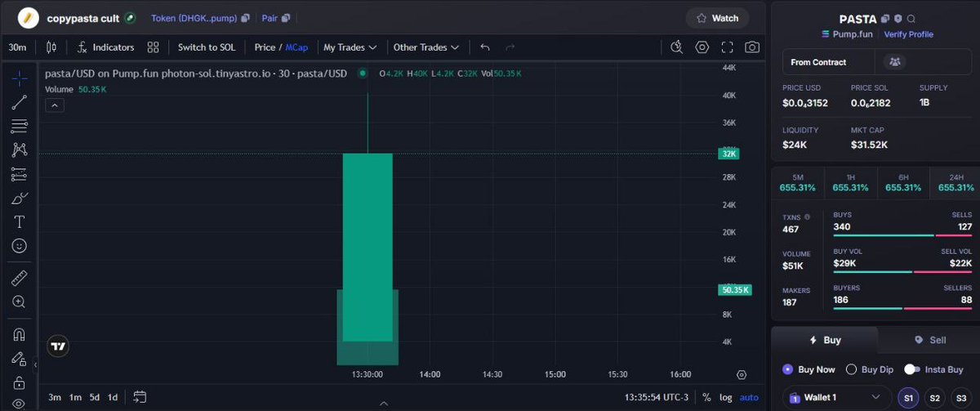Expand the bottom panel chevron
The image size is (980, 411).
384,403
